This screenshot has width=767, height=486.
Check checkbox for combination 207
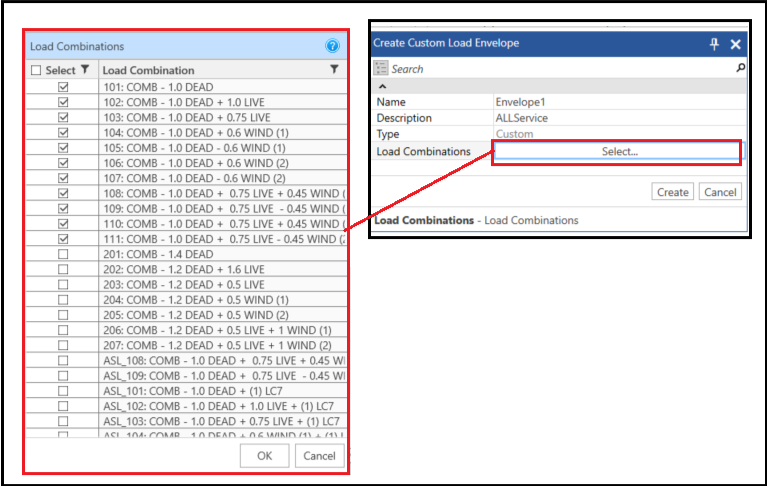(x=63, y=345)
